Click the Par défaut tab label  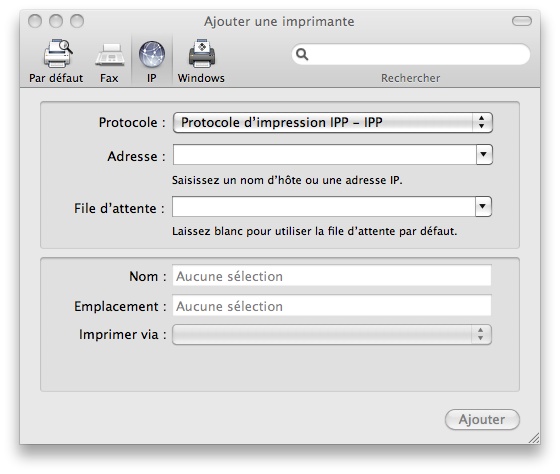56,78
